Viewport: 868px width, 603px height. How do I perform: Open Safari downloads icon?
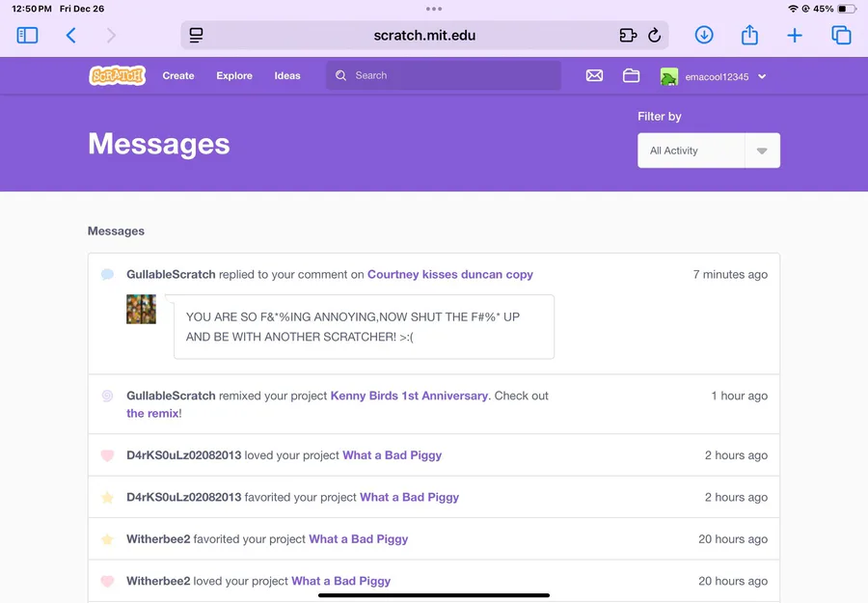point(704,35)
